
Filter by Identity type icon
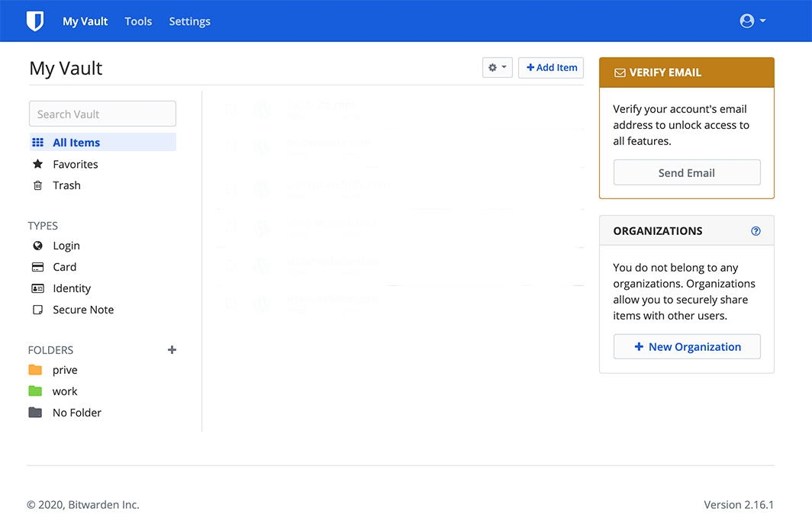[38, 288]
